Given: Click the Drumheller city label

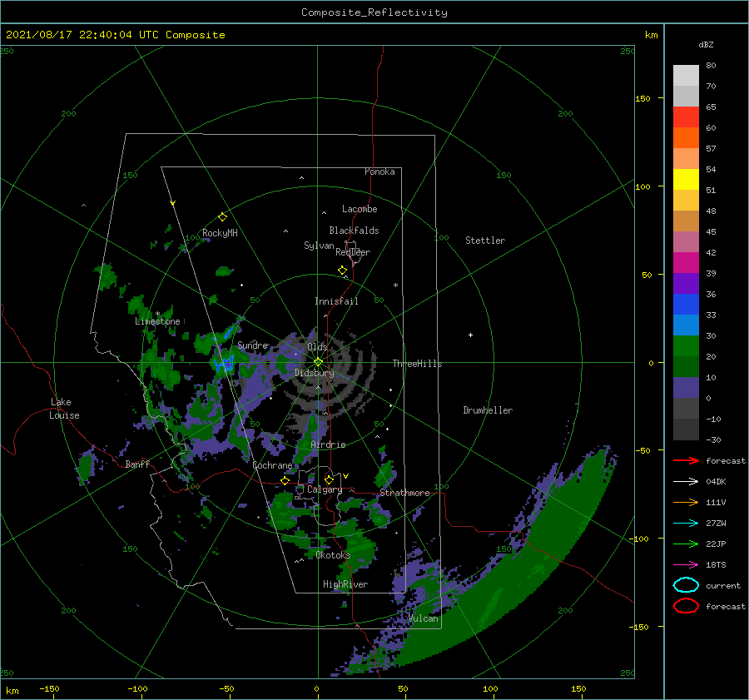Looking at the screenshot, I should [x=488, y=410].
